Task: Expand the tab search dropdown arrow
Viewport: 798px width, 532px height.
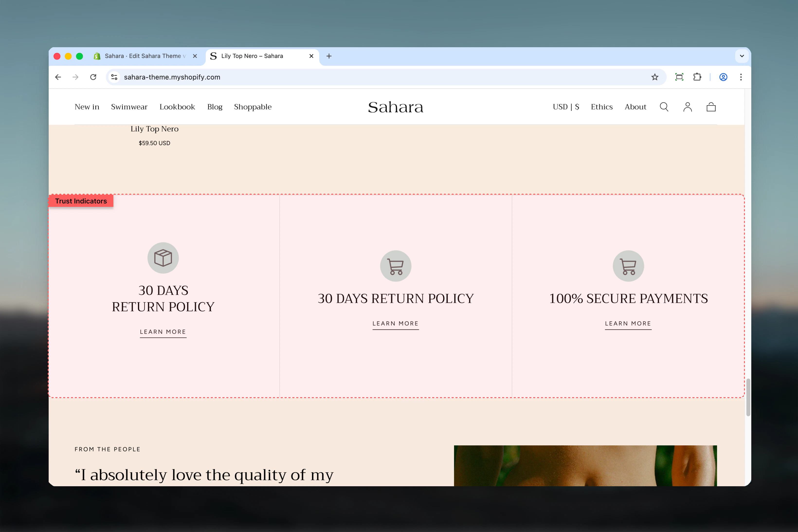Action: [742, 56]
